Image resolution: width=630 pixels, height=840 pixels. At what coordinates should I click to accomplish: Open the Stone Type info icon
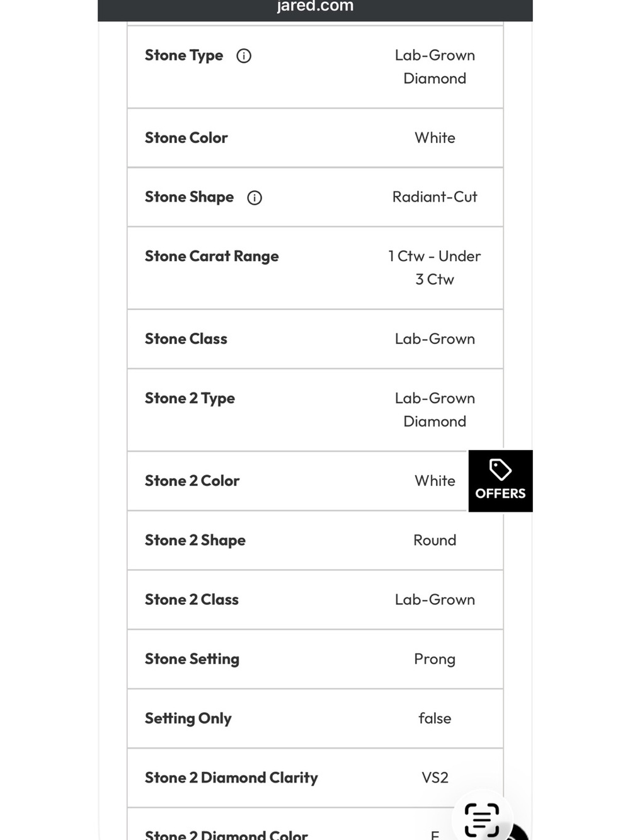coord(244,56)
